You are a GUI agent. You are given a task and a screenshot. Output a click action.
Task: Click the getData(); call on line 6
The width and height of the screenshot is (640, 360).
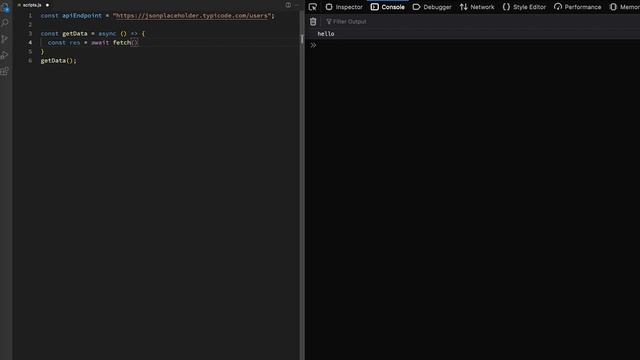(58, 60)
